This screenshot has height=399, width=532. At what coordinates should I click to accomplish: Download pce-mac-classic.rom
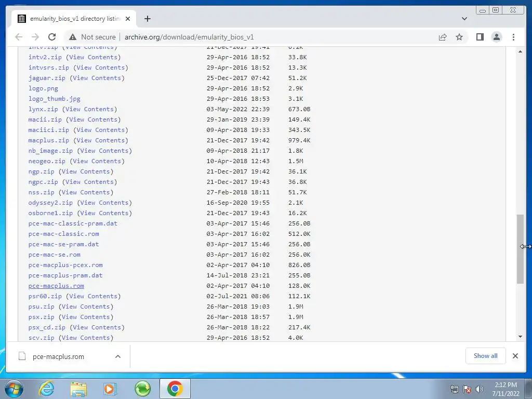tap(63, 234)
